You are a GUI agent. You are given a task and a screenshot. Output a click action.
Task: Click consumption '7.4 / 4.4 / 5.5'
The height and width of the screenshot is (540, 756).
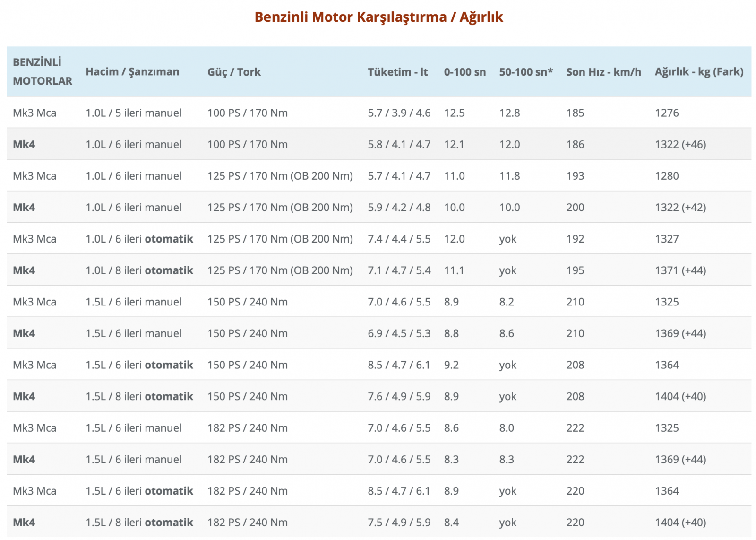(x=399, y=239)
